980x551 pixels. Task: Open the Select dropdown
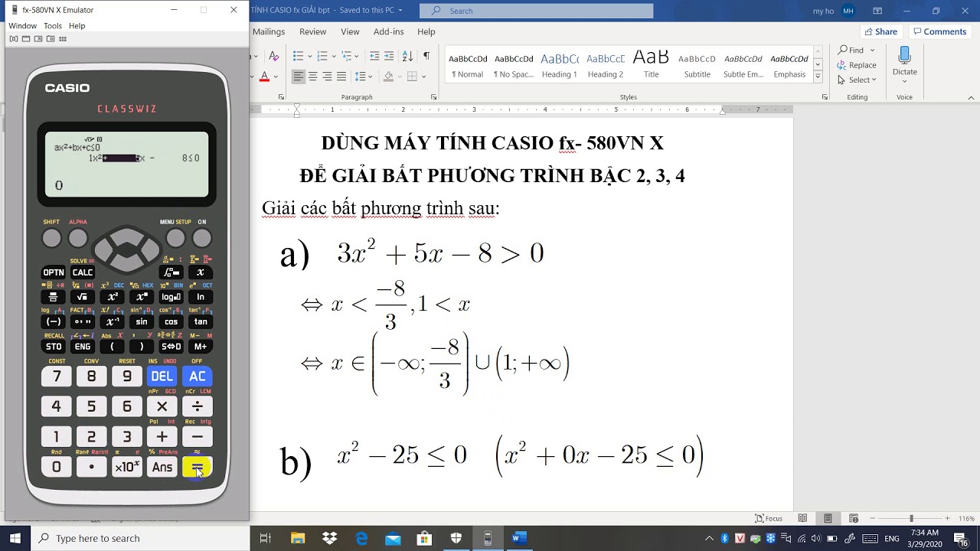pos(857,80)
